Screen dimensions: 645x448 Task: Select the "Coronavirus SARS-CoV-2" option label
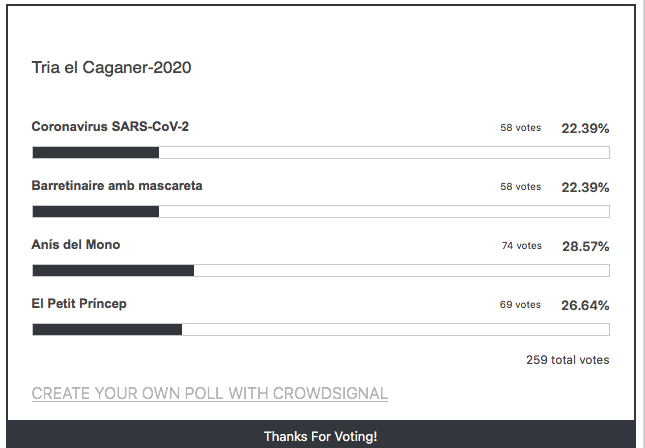click(110, 127)
